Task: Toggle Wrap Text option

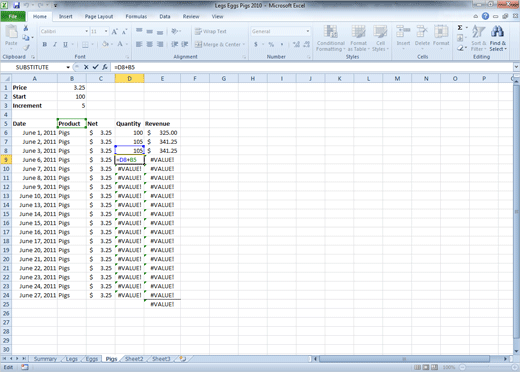Action: click(x=211, y=31)
